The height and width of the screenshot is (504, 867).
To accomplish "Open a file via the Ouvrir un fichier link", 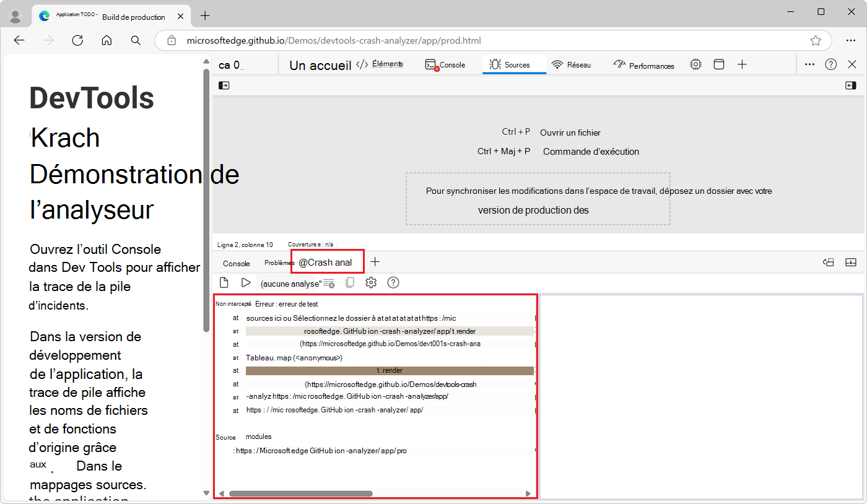I will pyautogui.click(x=570, y=132).
